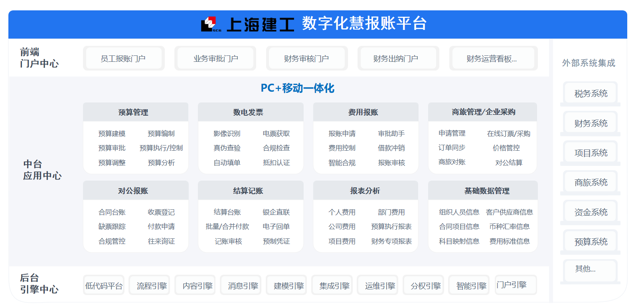Select the 银企直联 item
Screen dimensions: 644x305
coord(277,212)
